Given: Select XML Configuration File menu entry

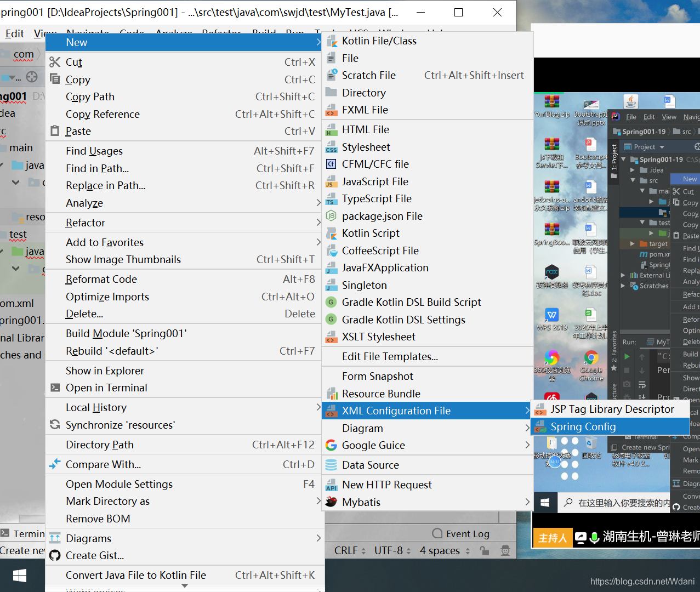Looking at the screenshot, I should click(428, 411).
